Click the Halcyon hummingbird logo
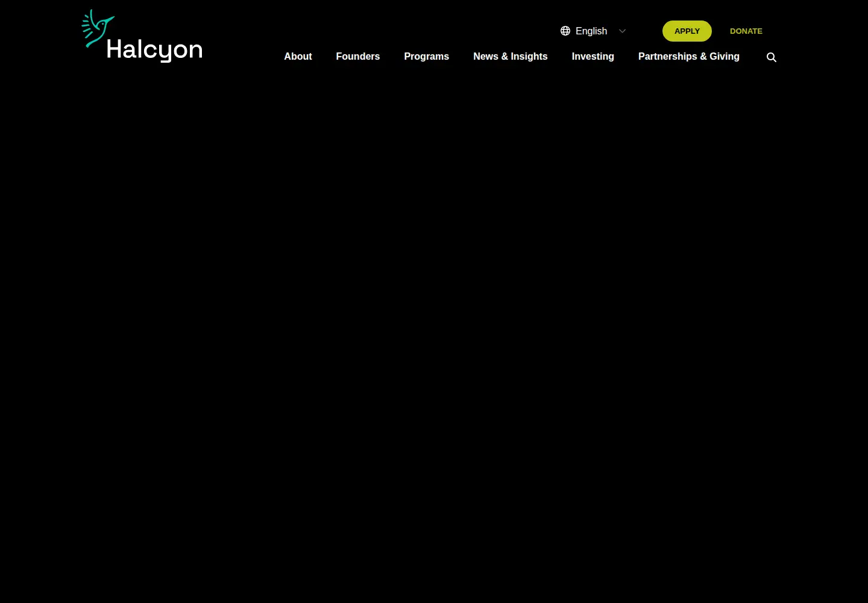The image size is (868, 603). (x=142, y=36)
